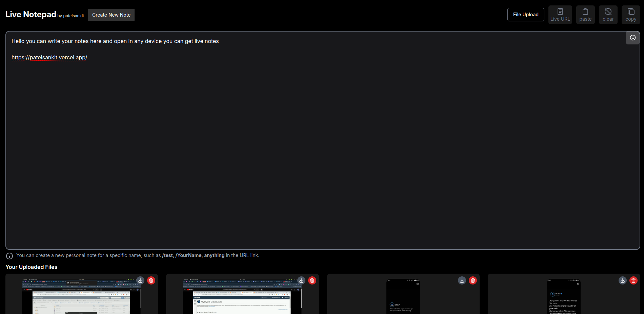Paste clipboard content via the paste icon
644x314 pixels.
[585, 15]
